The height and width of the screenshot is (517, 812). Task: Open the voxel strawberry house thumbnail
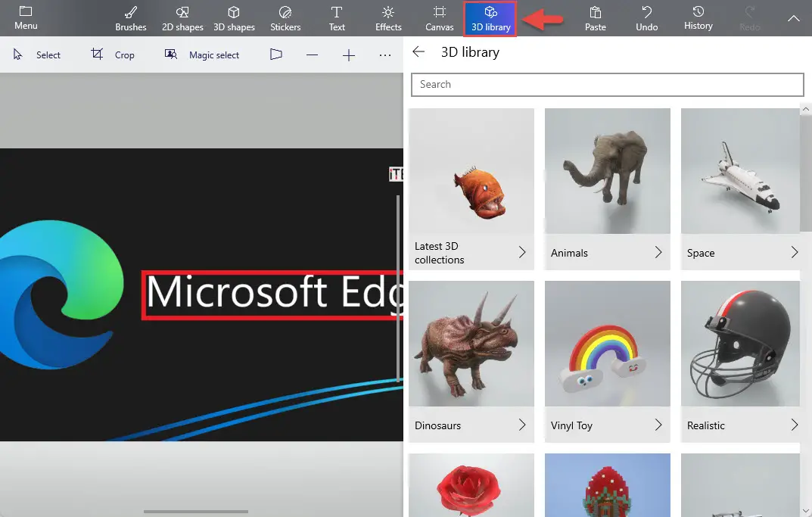608,485
